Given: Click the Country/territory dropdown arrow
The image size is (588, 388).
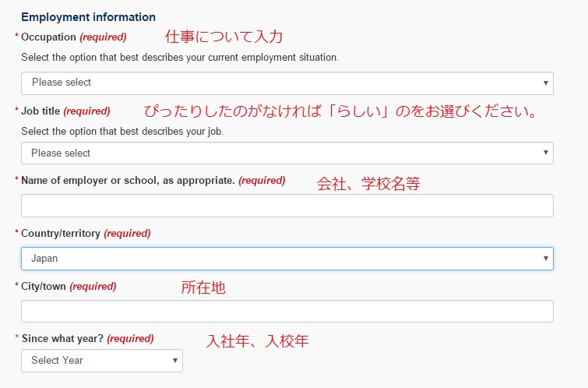Looking at the screenshot, I should point(546,258).
